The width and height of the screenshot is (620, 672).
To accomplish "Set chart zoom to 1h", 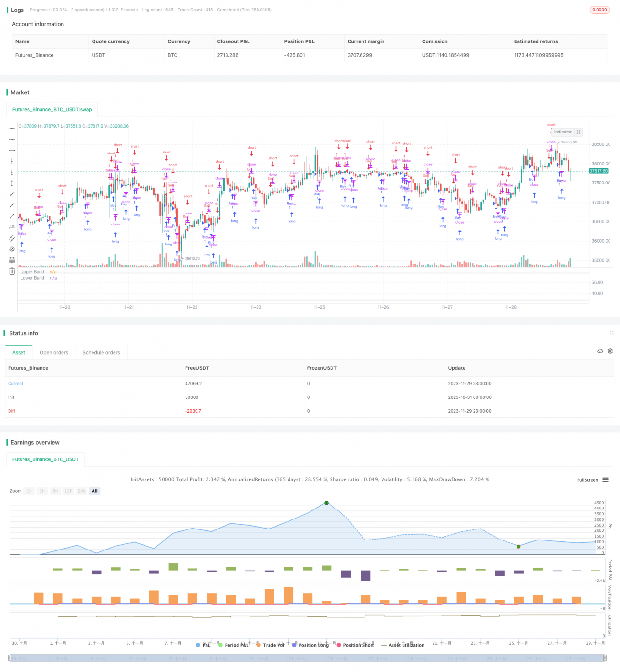I will [29, 491].
